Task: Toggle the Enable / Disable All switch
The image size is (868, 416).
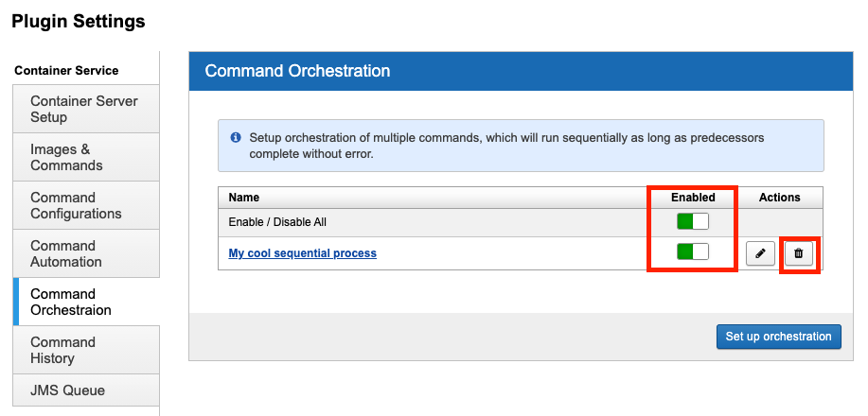Action: [692, 221]
